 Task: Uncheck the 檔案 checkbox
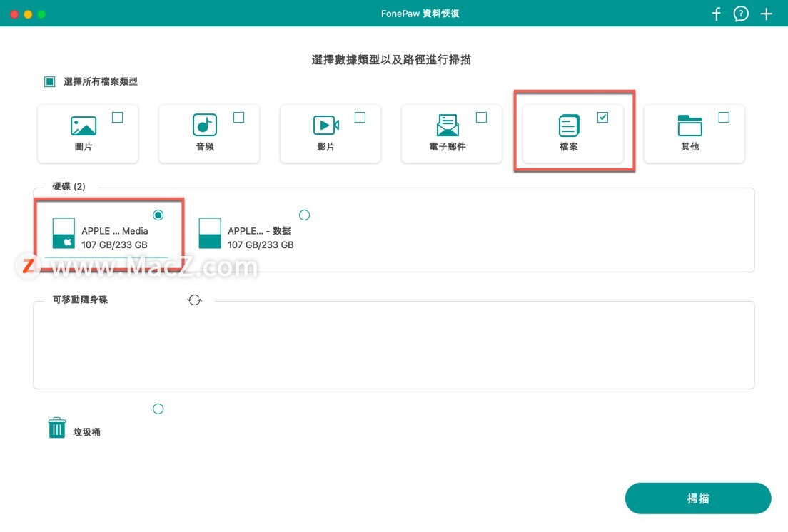pyautogui.click(x=602, y=118)
